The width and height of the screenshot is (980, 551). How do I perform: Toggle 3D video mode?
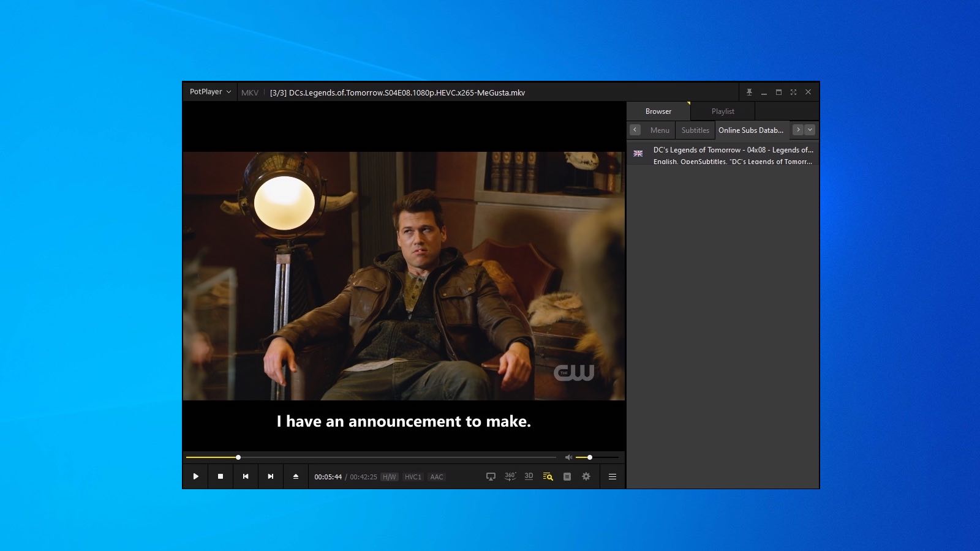tap(529, 476)
